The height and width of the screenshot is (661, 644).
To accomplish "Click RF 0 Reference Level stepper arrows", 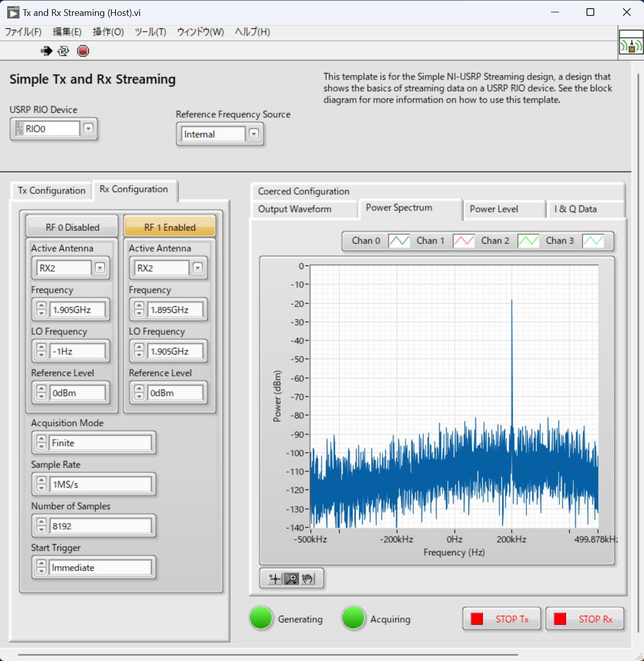I will tap(42, 393).
